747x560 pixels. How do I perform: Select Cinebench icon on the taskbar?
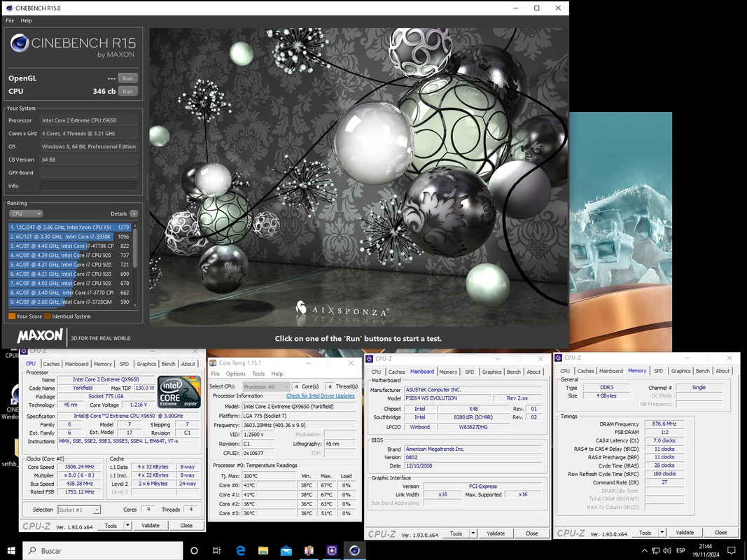(354, 550)
